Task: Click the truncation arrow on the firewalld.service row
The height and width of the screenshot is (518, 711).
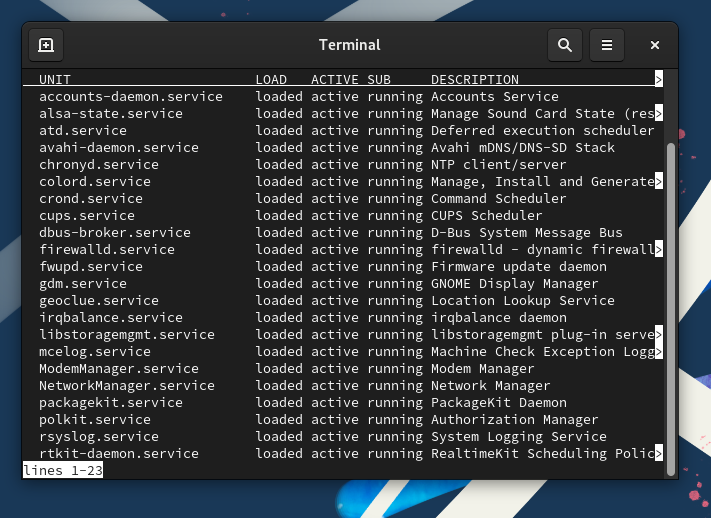Action: pyautogui.click(x=659, y=250)
